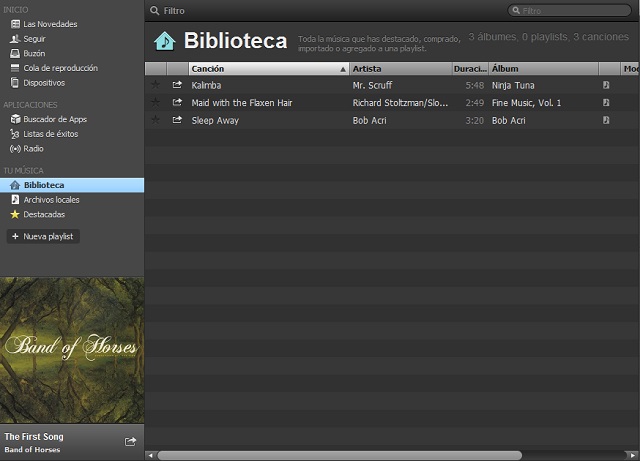The width and height of the screenshot is (640, 461).
Task: Go to Cola de reproducción
Action: pos(60,68)
